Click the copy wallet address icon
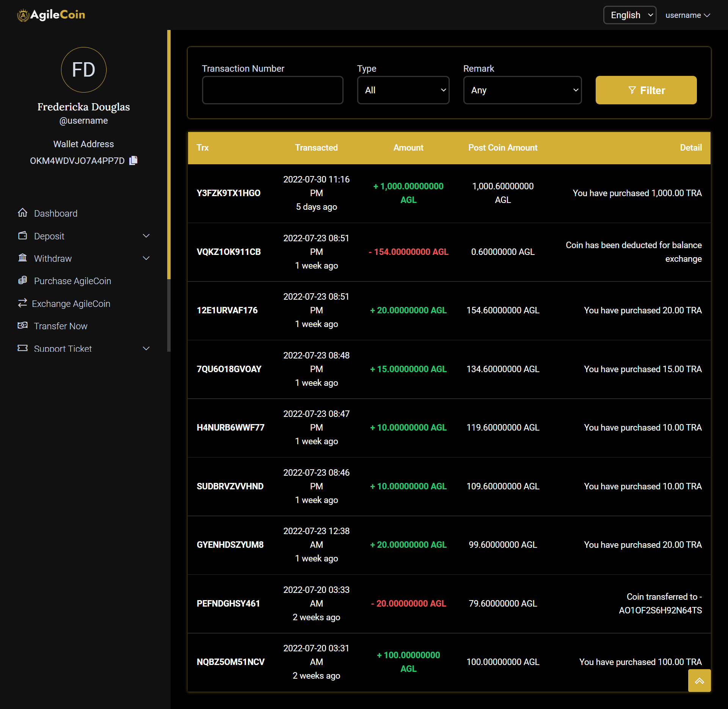 (133, 160)
